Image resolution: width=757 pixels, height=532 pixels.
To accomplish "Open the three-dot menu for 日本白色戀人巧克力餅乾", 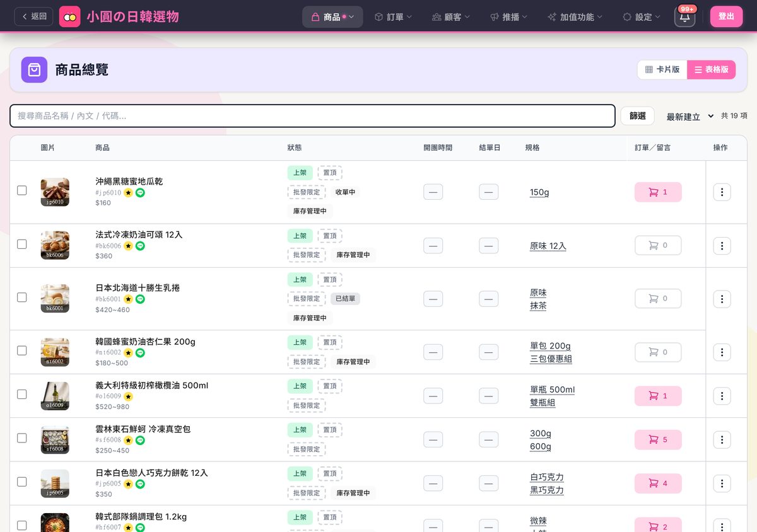I will (722, 483).
